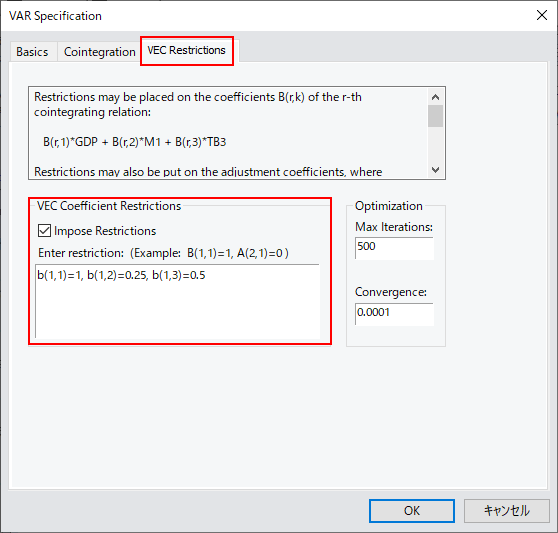The image size is (558, 533).
Task: Close the VAR Specification dialog with X
Action: 542,15
